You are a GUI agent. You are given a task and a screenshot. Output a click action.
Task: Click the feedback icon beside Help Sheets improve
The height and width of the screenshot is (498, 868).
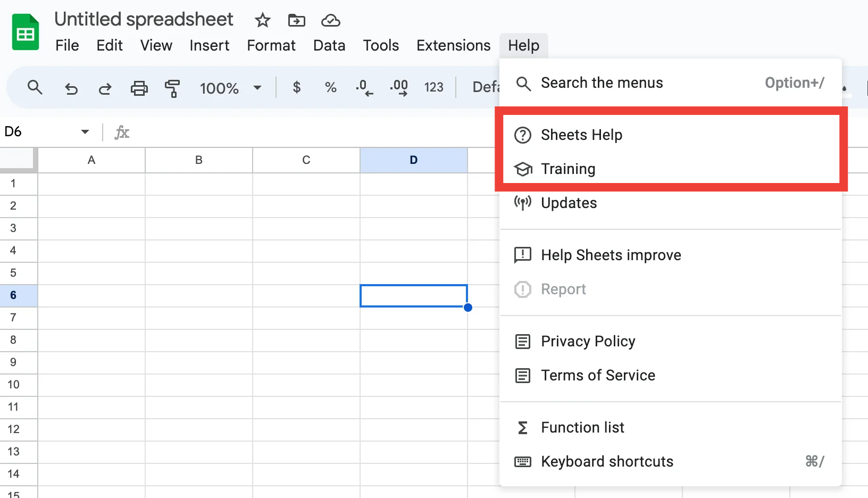(x=523, y=255)
